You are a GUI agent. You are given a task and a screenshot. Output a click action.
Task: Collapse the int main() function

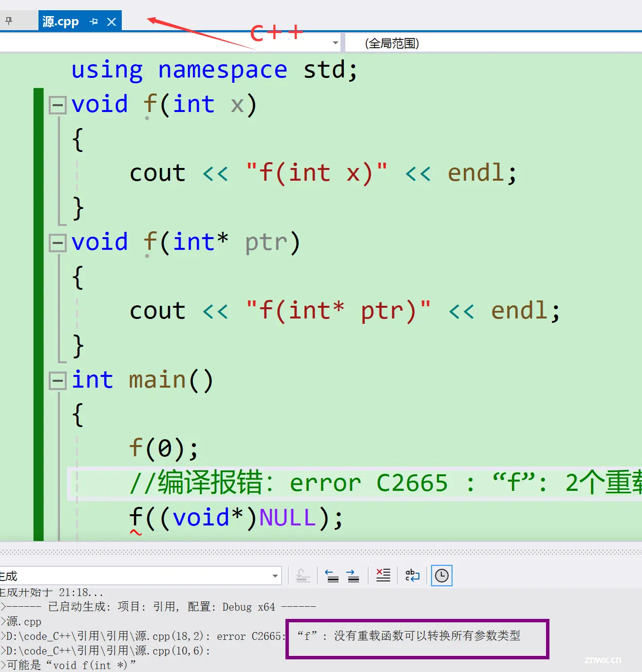[x=57, y=380]
